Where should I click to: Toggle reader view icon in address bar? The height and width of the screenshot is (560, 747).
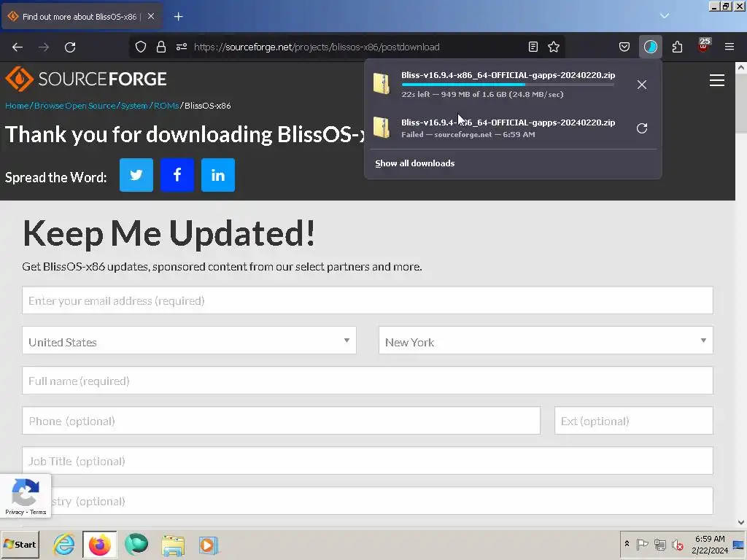pos(533,47)
